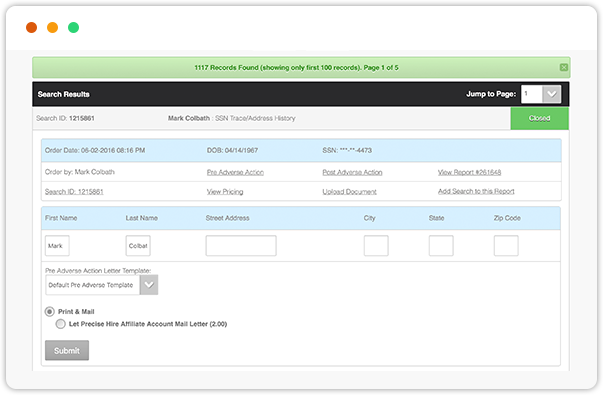
Task: Focus the City input box
Action: click(x=376, y=246)
